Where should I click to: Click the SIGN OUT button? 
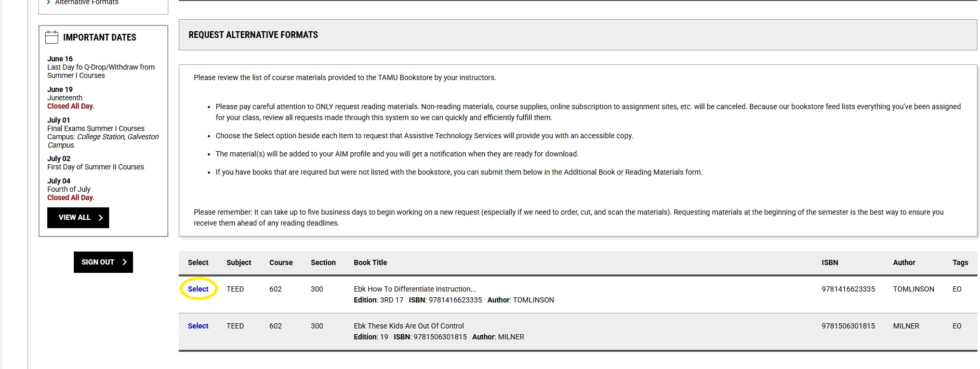[103, 262]
